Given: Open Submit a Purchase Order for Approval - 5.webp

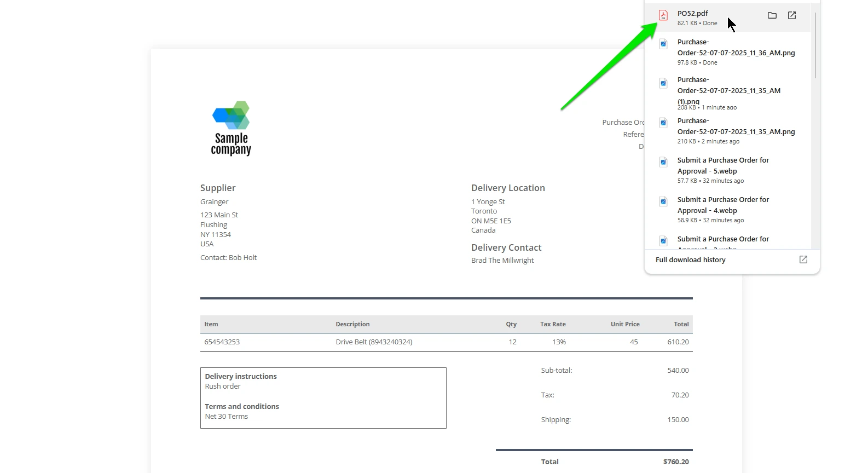Looking at the screenshot, I should (x=728, y=170).
